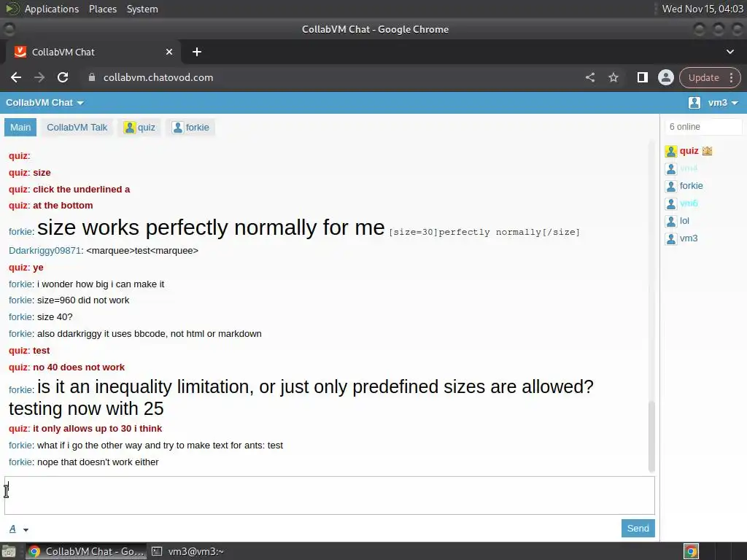Close the CollabVM Chat browser tab
Screen dimensions: 747x560
169,52
